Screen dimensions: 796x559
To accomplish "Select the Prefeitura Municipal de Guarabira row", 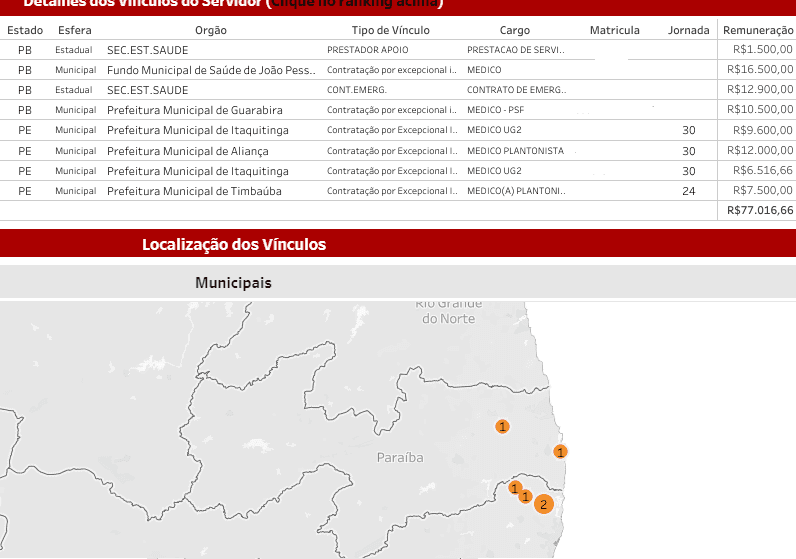I will pyautogui.click(x=194, y=110).
